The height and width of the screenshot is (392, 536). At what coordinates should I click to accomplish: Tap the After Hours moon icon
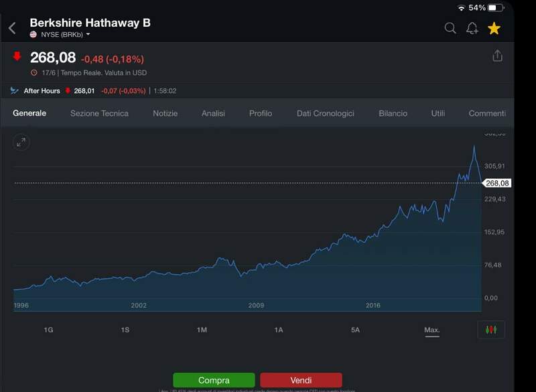click(15, 90)
